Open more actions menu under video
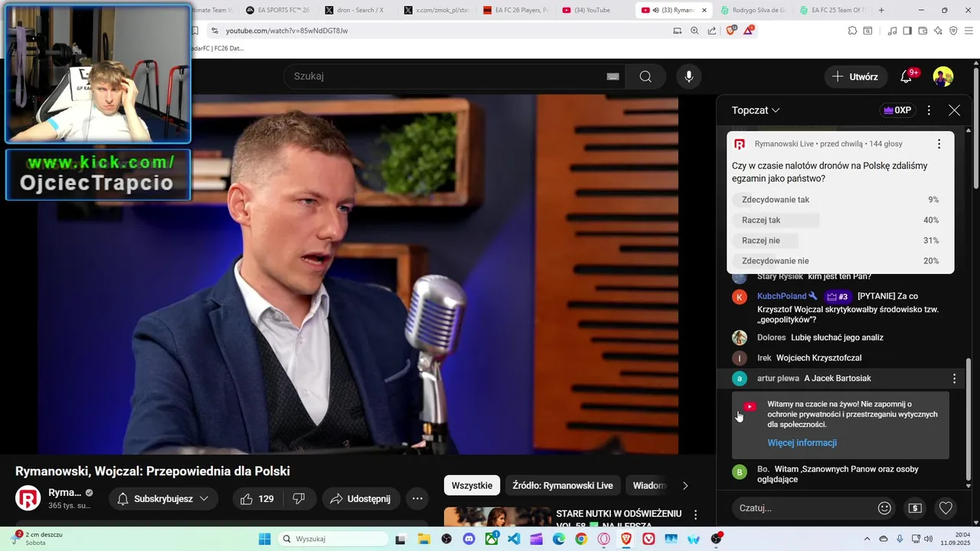The width and height of the screenshot is (980, 551). (417, 498)
